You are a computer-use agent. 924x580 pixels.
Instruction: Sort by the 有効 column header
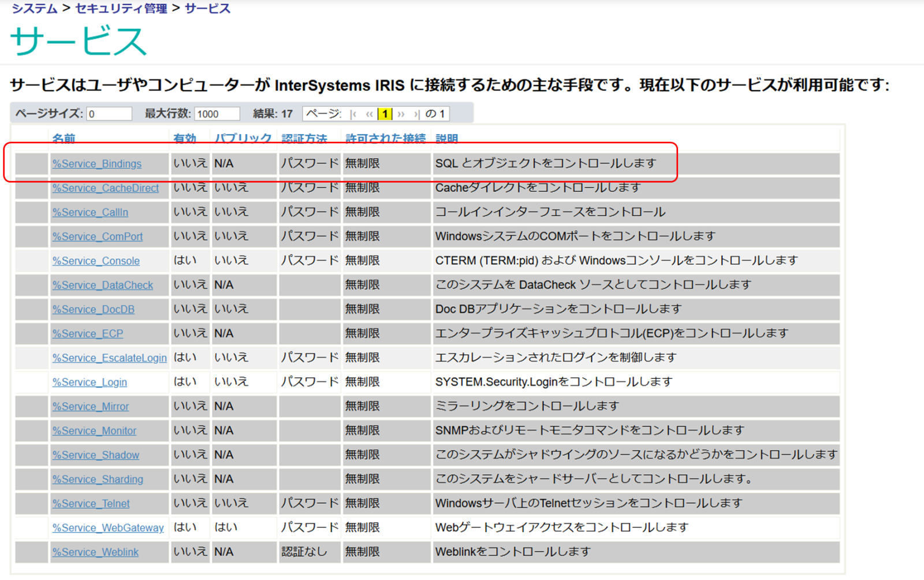coord(185,139)
